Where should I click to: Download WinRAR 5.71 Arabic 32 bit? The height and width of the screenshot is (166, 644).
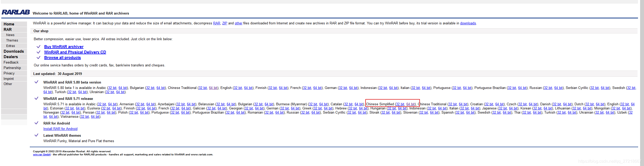pos(102,104)
